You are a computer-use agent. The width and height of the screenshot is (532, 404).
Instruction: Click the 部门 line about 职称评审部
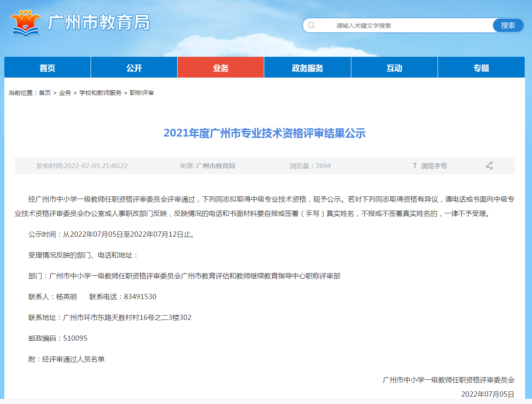185,276
